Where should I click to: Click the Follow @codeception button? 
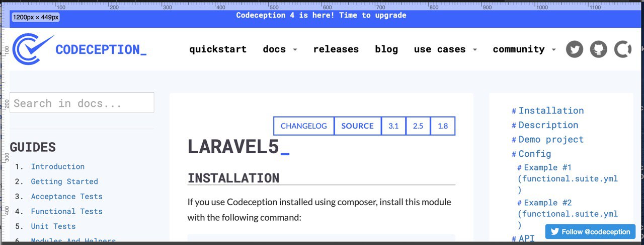[x=590, y=232]
